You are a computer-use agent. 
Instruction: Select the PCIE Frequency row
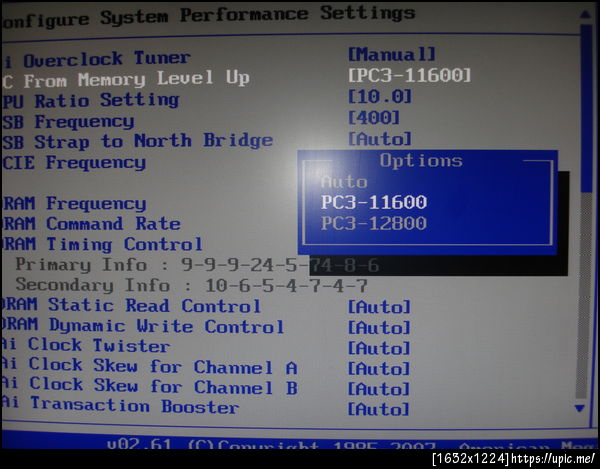click(74, 163)
